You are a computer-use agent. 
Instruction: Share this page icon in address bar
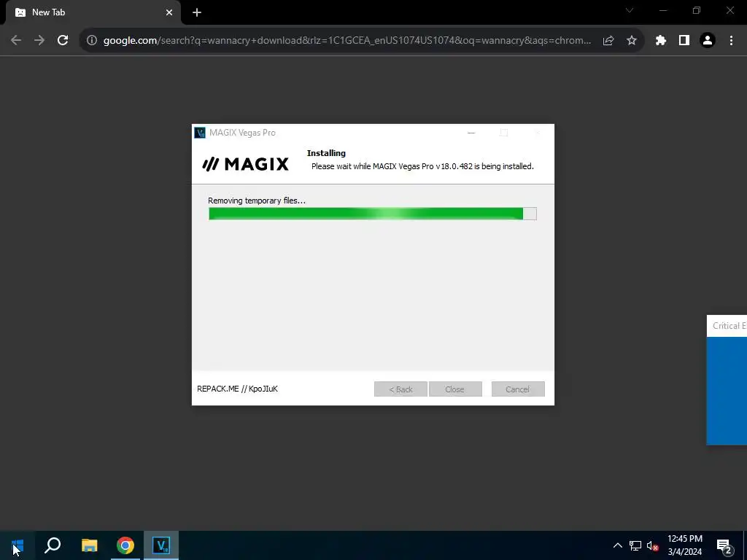tap(608, 41)
